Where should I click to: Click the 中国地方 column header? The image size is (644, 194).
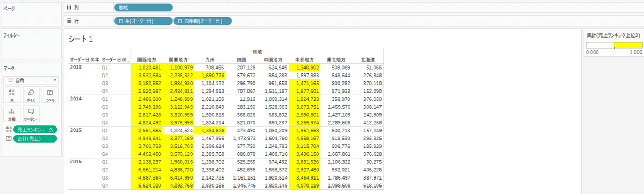tap(273, 59)
